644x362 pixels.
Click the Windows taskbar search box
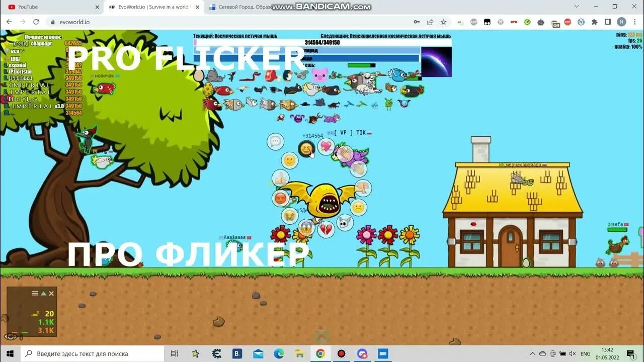tap(93, 353)
